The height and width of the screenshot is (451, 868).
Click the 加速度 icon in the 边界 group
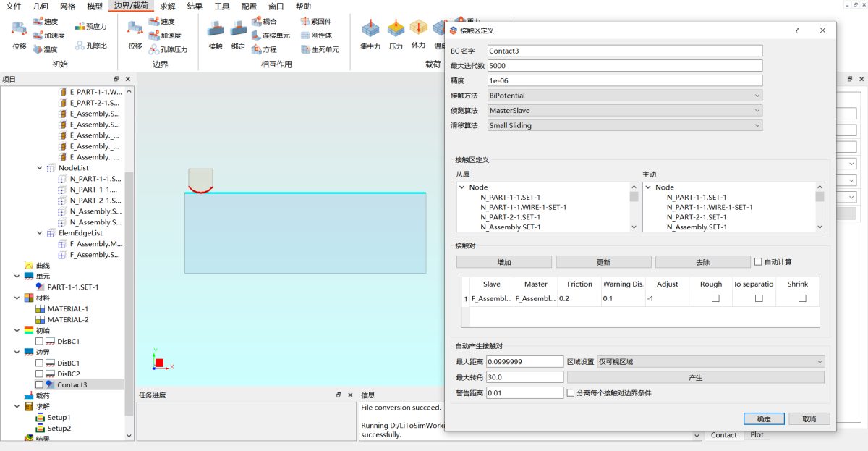(x=153, y=35)
